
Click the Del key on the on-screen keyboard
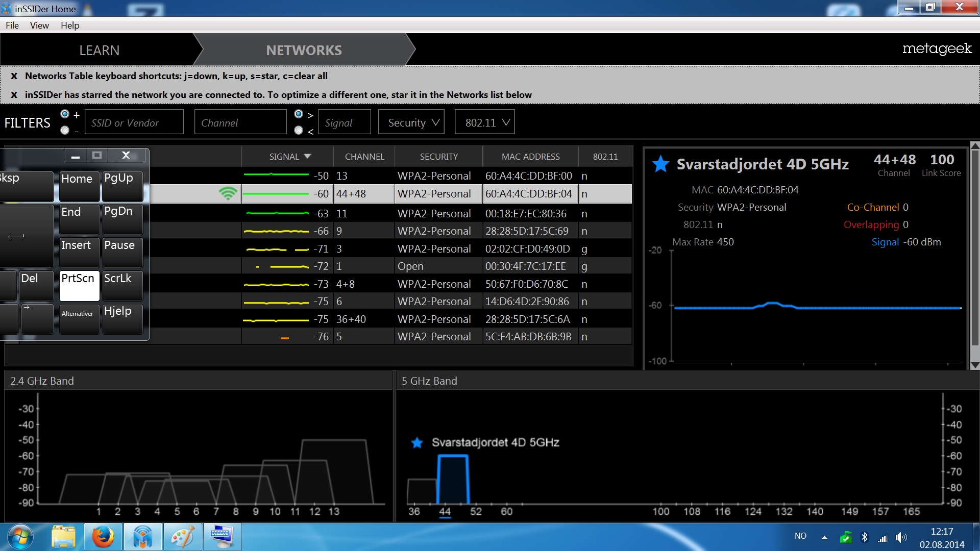click(x=36, y=286)
